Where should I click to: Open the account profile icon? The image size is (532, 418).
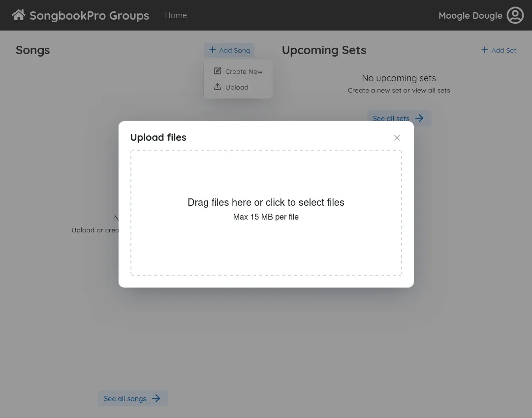tap(515, 15)
